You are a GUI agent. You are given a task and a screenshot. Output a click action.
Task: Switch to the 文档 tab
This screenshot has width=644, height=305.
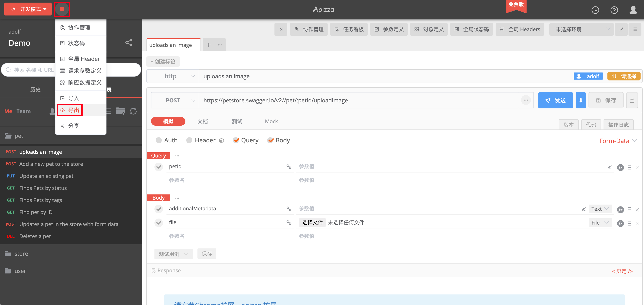[x=202, y=122]
